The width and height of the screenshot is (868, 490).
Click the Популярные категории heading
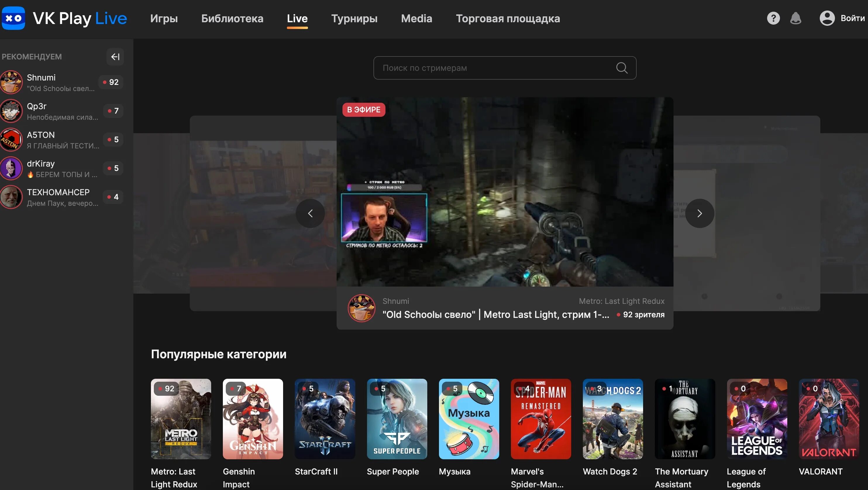(218, 354)
